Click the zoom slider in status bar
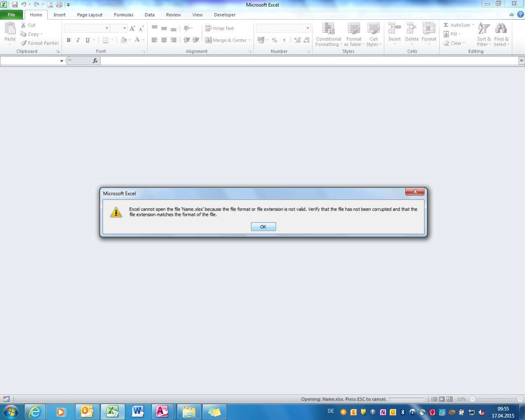This screenshot has height=420, width=525. click(496, 399)
